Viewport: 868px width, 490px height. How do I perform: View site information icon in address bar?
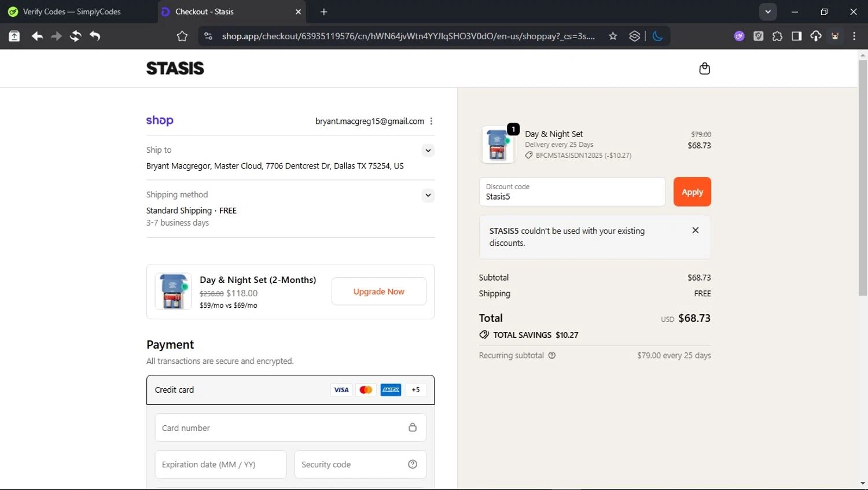208,36
